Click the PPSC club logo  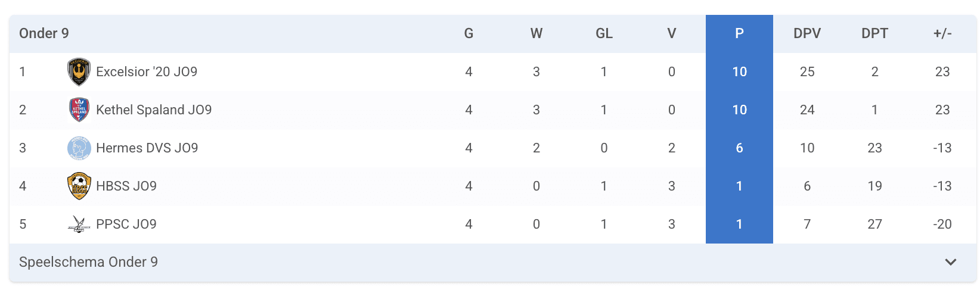79,224
